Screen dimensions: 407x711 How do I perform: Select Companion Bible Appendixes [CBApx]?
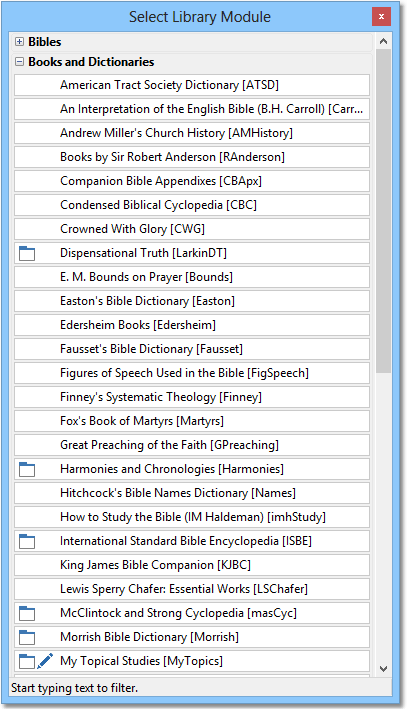click(x=192, y=181)
